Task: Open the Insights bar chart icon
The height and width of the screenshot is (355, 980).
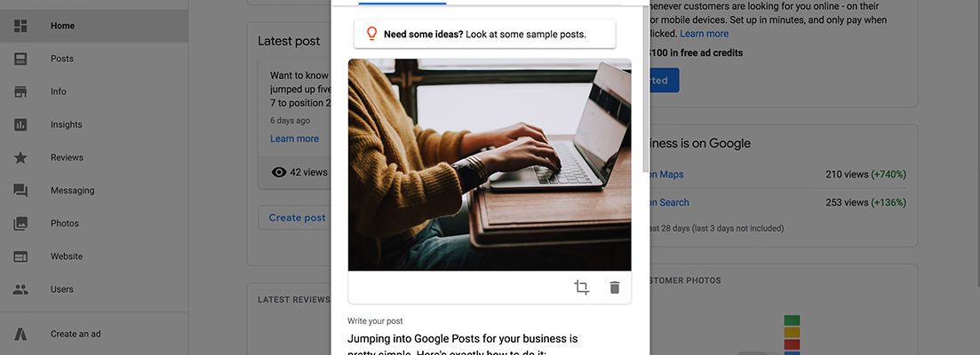Action: 20,125
